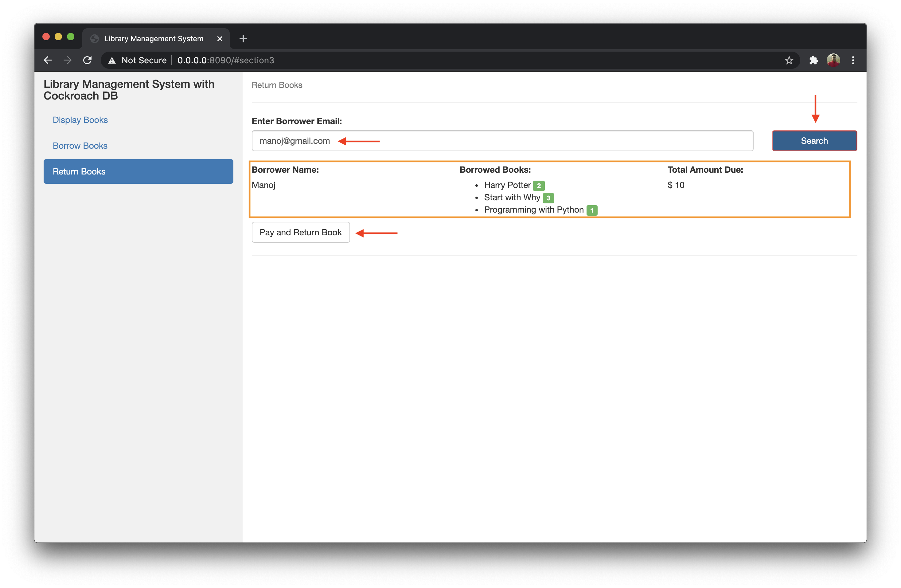Image resolution: width=901 pixels, height=588 pixels.
Task: Bookmark this page with the star icon
Action: coord(789,60)
